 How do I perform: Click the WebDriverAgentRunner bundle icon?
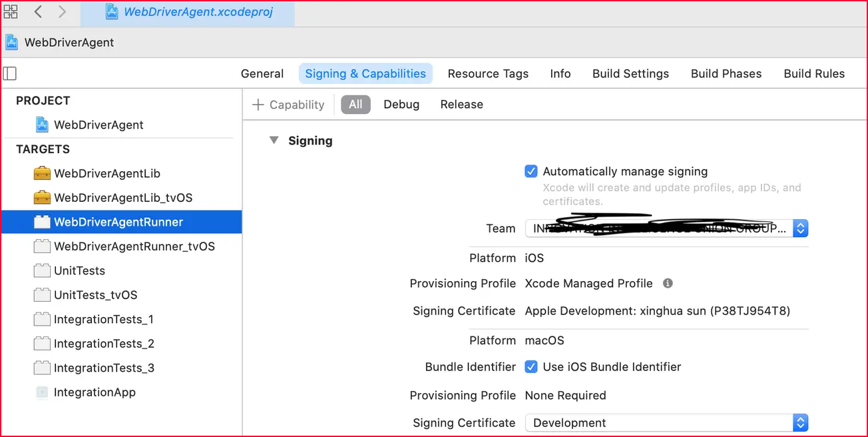tap(42, 222)
